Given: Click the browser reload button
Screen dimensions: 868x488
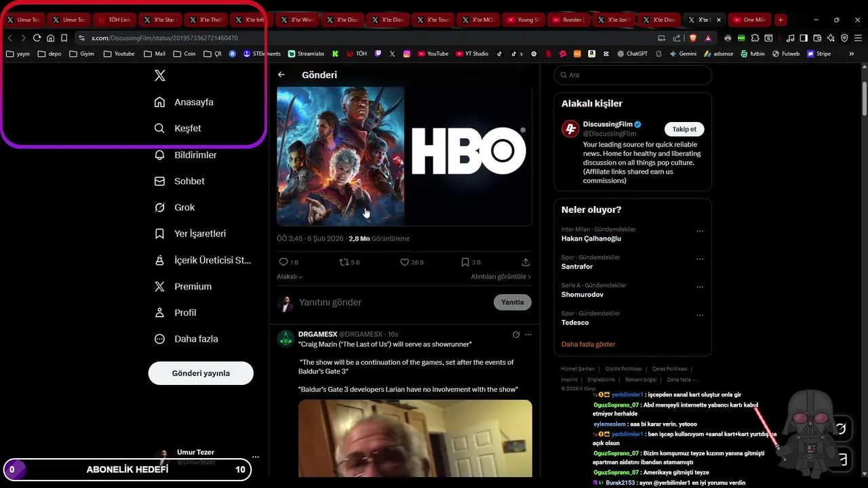Looking at the screenshot, I should click(37, 38).
